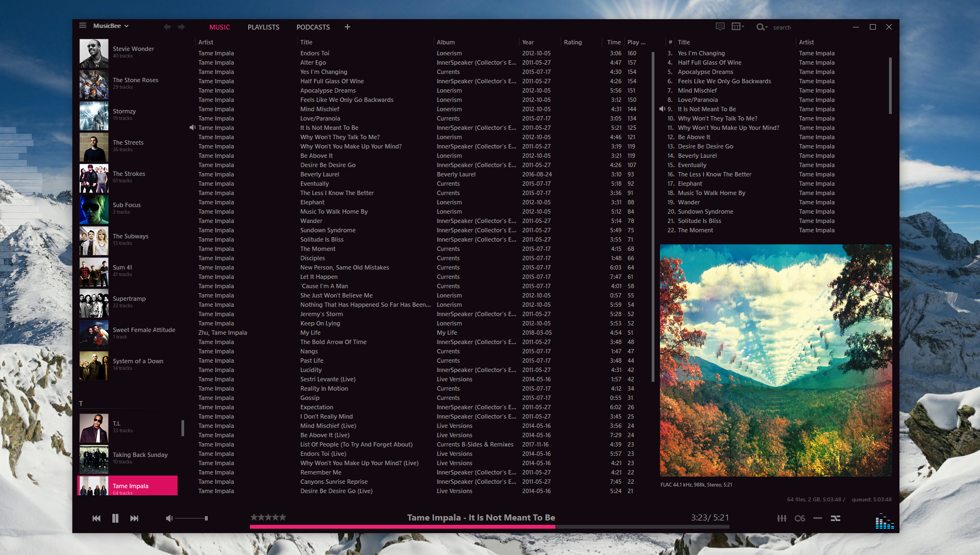The height and width of the screenshot is (555, 980).
Task: Switch to the PLAYLISTS tab
Action: (x=264, y=27)
